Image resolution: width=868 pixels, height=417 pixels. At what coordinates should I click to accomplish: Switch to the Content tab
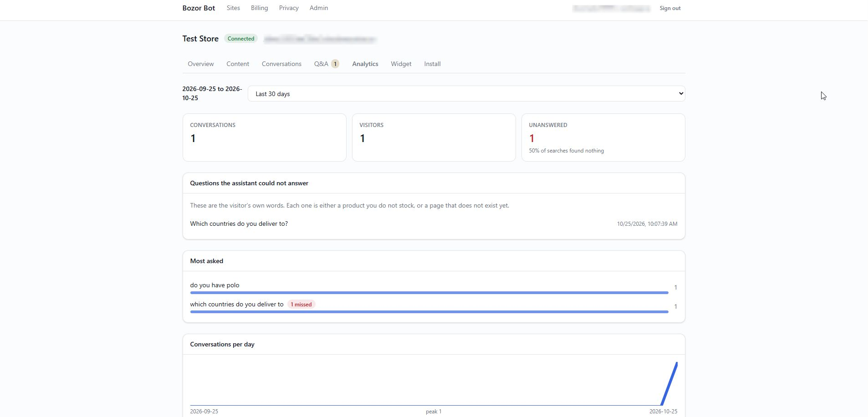[238, 64]
